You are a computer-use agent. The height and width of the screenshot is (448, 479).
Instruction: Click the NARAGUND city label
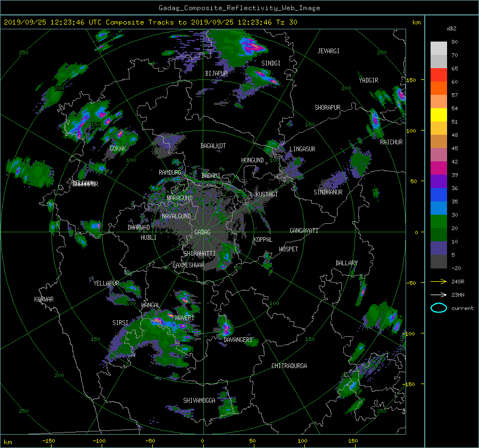point(180,198)
